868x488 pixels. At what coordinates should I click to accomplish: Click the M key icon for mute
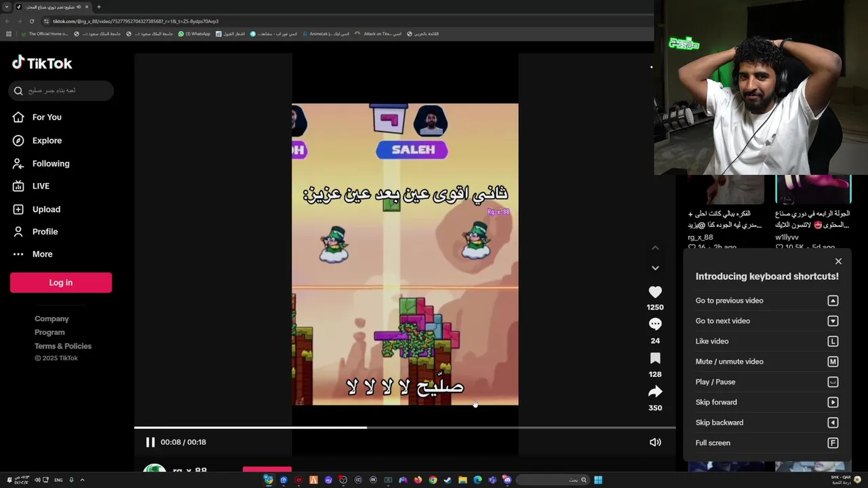click(833, 361)
